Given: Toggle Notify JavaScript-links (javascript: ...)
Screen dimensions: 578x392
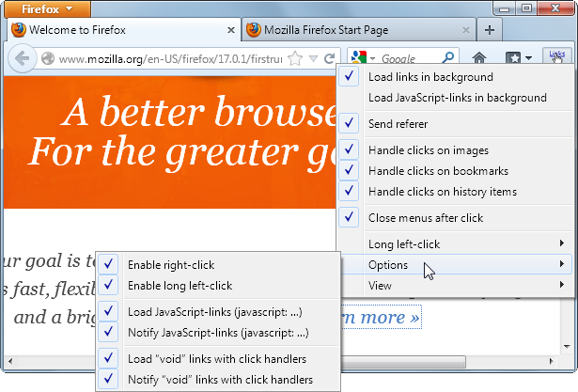Looking at the screenshot, I should tap(218, 333).
